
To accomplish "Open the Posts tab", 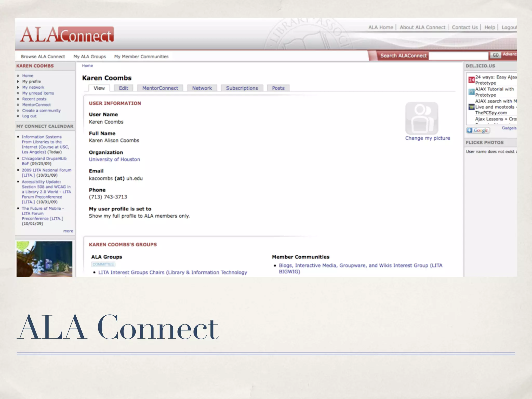I will pos(278,88).
